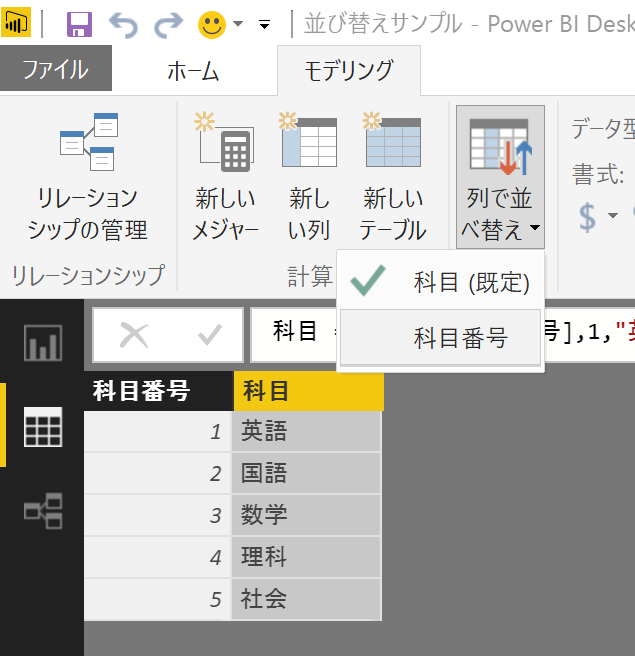Click the 列で並べ替え sort-by-column button

click(500, 177)
